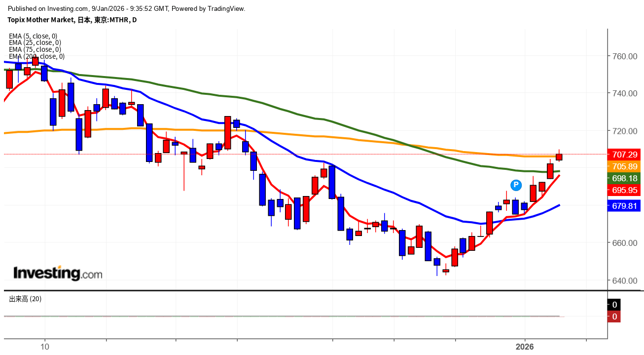Screen dimensions: 644x355
Task: Select the orange 705.89 EMA price label
Action: point(625,166)
